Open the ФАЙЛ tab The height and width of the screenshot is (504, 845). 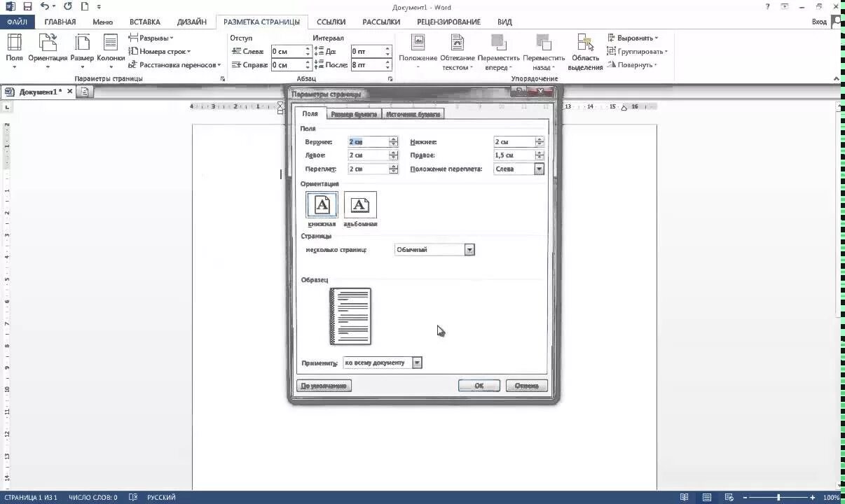click(18, 22)
